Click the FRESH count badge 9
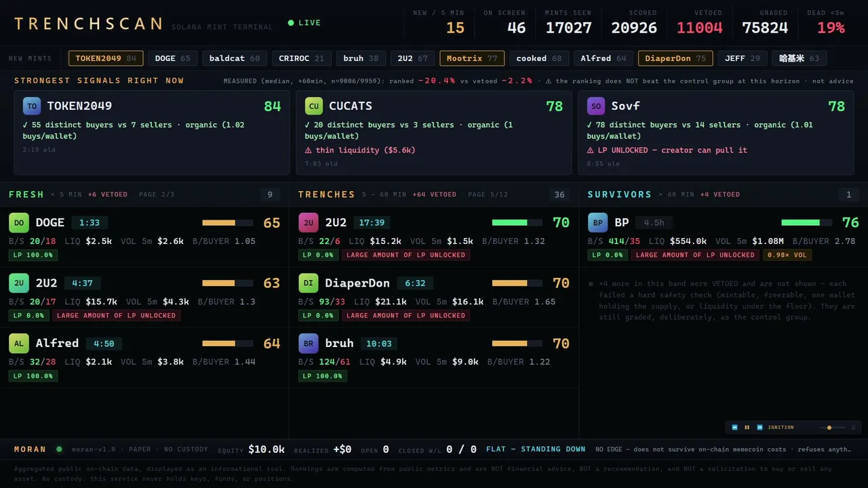The height and width of the screenshot is (488, 868). pos(270,195)
